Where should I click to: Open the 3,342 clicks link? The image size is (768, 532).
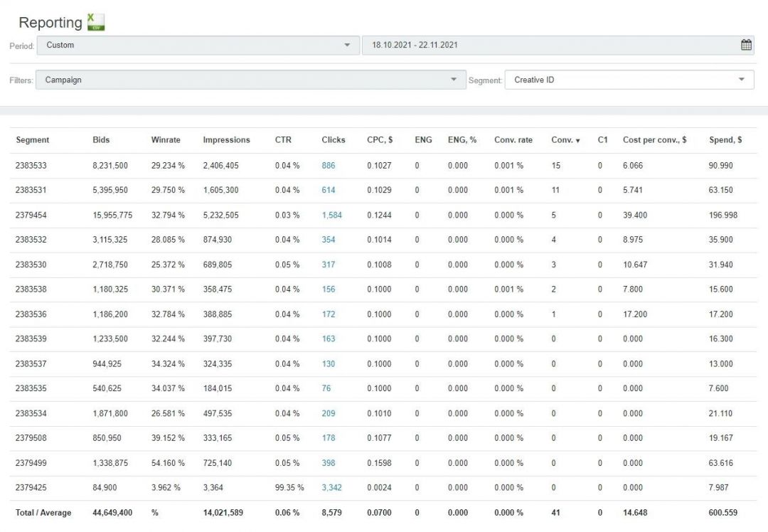coord(331,488)
